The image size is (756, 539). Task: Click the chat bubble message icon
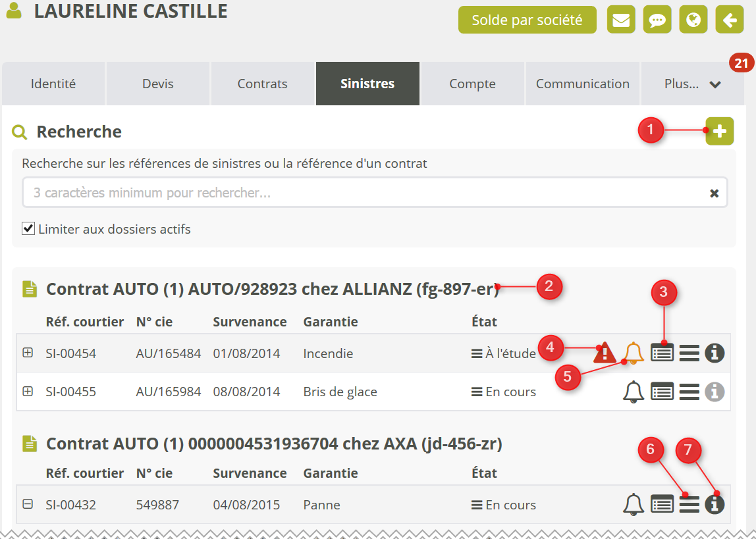pos(657,20)
